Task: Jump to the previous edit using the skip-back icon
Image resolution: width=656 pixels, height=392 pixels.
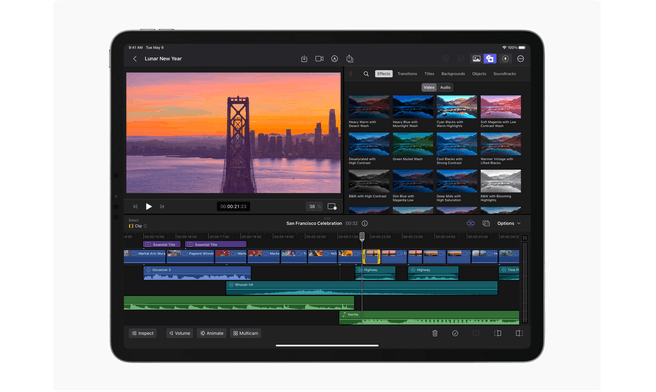Action: [135, 207]
